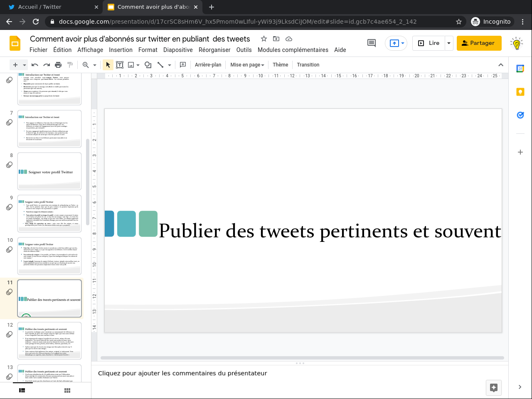Star this presentation document
532x399 pixels.
[264, 39]
